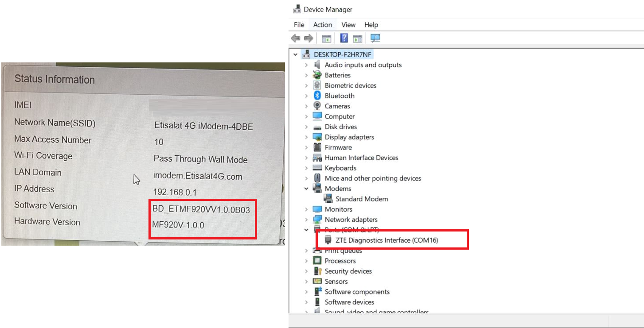Expand the Human Interface Devices chevron

306,158
